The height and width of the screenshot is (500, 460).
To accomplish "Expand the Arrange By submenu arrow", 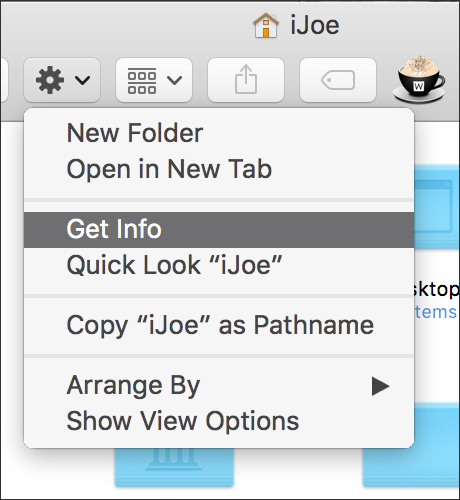I will pos(380,386).
